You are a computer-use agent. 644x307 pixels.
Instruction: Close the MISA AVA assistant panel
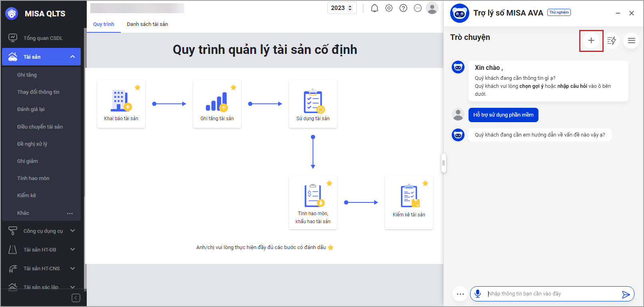(x=632, y=13)
